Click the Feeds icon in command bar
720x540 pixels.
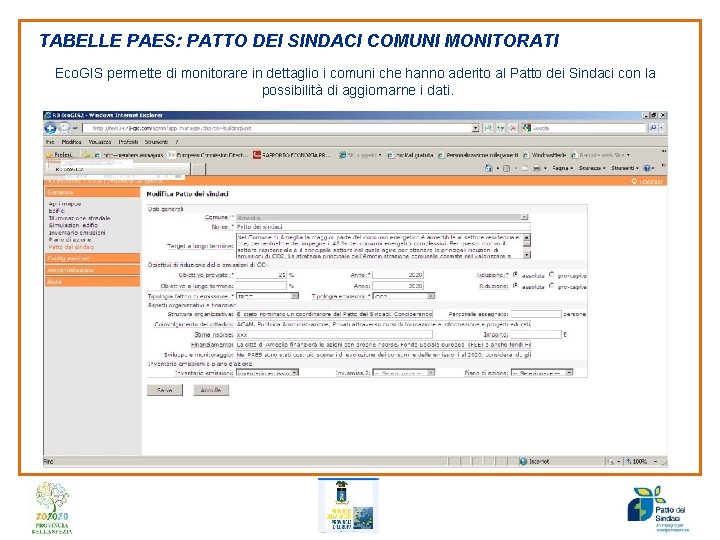tap(506, 169)
